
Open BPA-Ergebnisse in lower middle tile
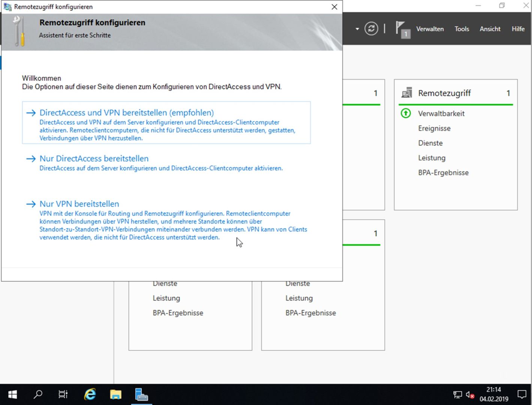tap(311, 313)
